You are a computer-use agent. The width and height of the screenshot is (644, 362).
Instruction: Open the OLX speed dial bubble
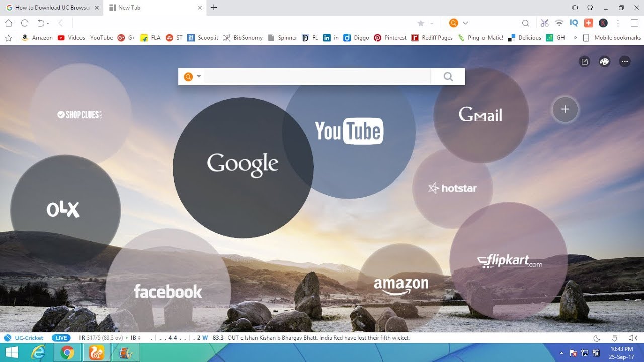pyautogui.click(x=65, y=210)
